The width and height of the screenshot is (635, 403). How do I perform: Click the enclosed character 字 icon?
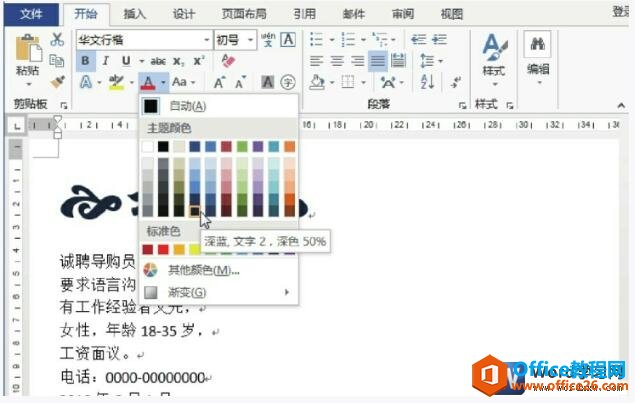[288, 82]
